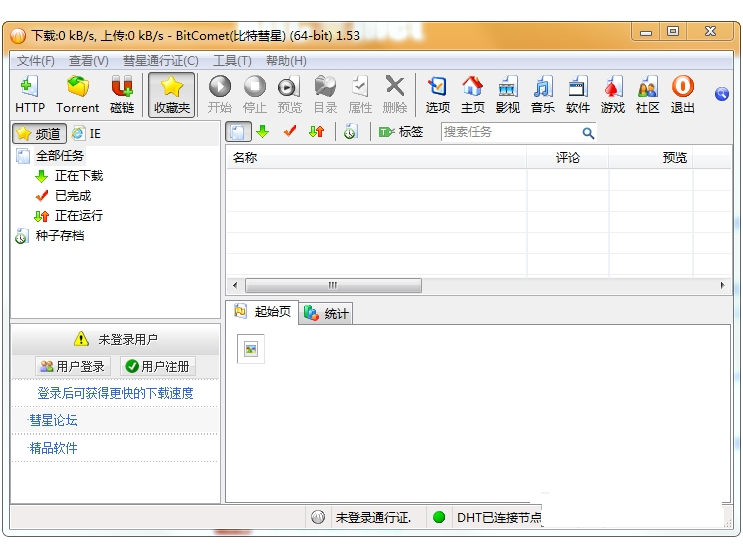Toggle the torrent archive filter icon

(x=351, y=132)
